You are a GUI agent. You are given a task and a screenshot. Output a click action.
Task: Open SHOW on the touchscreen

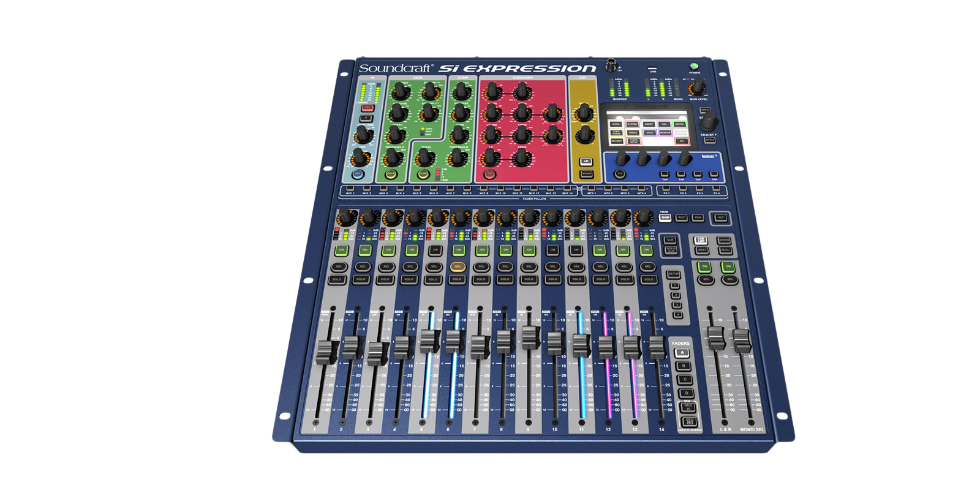[x=616, y=124]
